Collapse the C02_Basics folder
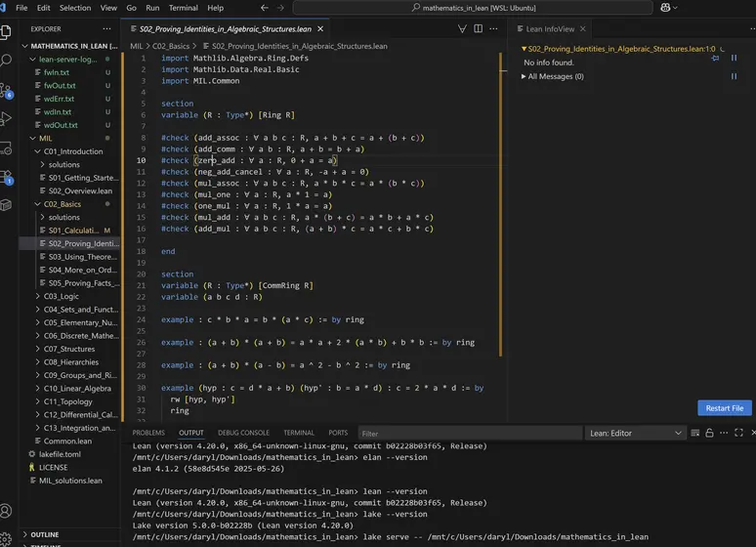The width and height of the screenshot is (756, 547). (63, 204)
